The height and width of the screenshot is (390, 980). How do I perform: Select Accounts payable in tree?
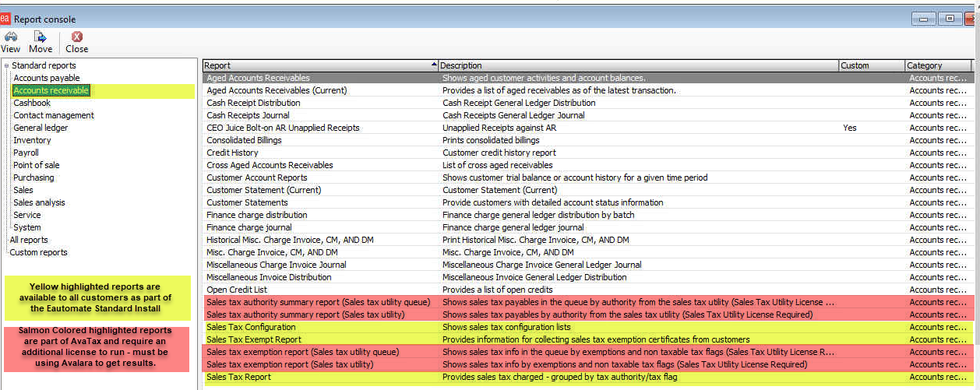click(x=47, y=78)
